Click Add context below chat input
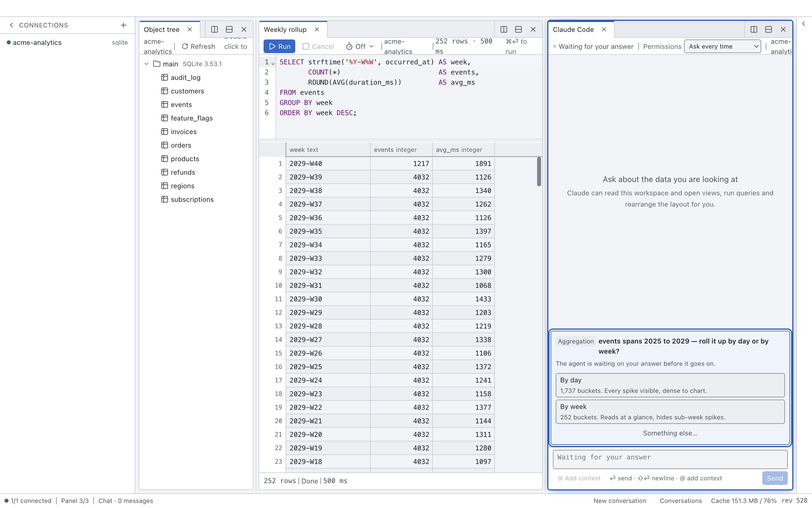 click(x=579, y=478)
